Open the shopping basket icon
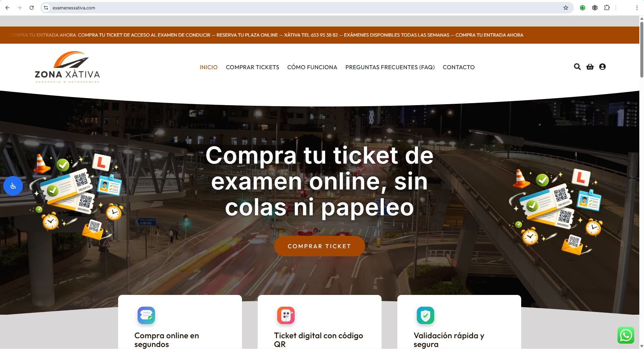 point(590,67)
